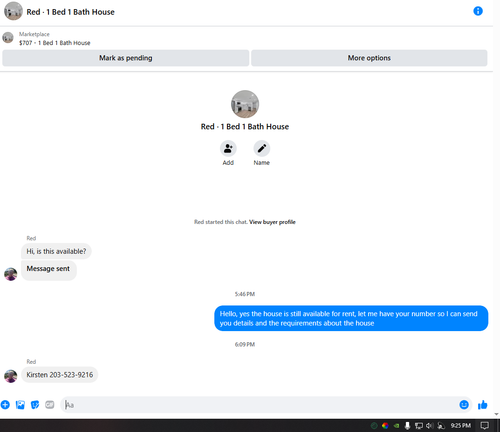Open the network tray icon
Viewport: 500px width, 432px height.
(x=419, y=426)
